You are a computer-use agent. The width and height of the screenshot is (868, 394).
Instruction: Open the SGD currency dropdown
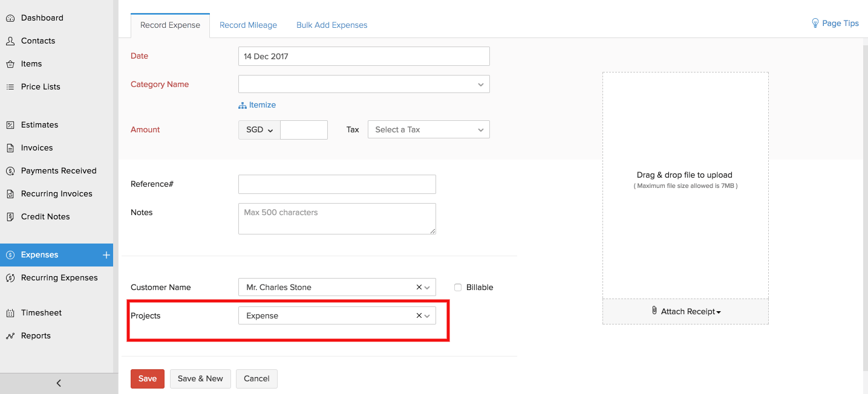tap(259, 130)
